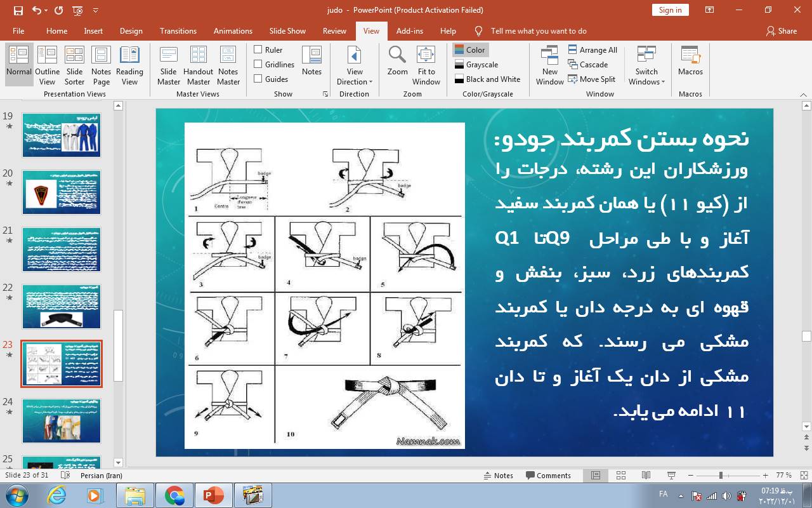Switch to the Slide Show tab
Image resolution: width=812 pixels, height=508 pixels.
[287, 30]
